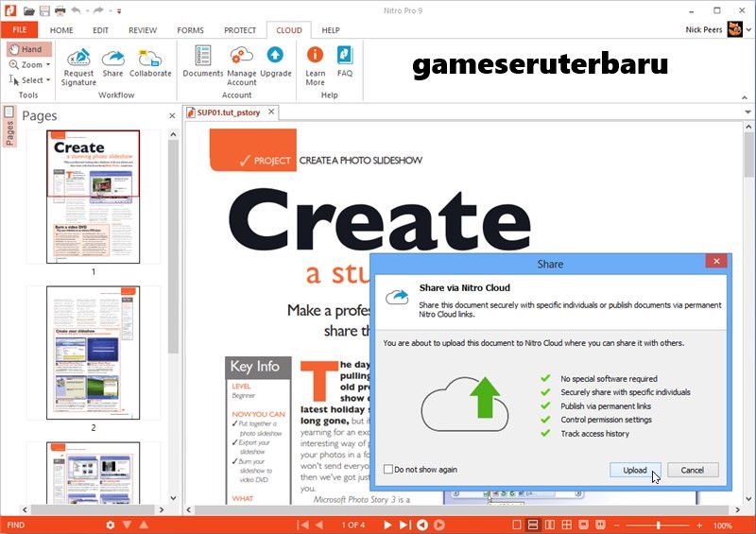Select the Hand tool
The width and height of the screenshot is (756, 534).
coord(29,49)
